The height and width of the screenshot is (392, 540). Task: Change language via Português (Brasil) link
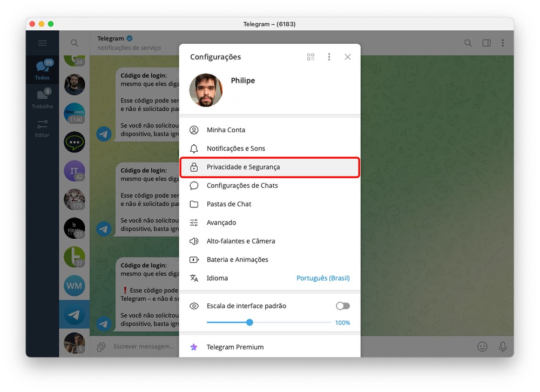tap(323, 278)
